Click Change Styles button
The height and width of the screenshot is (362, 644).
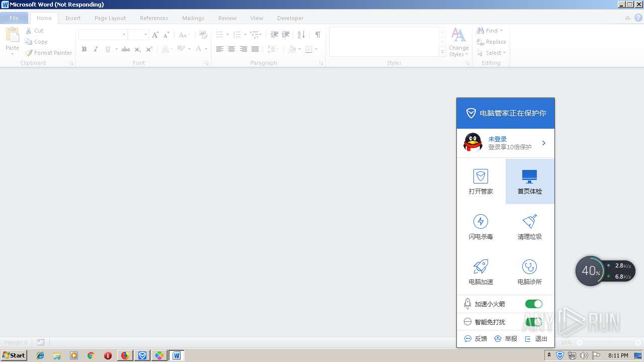point(458,43)
